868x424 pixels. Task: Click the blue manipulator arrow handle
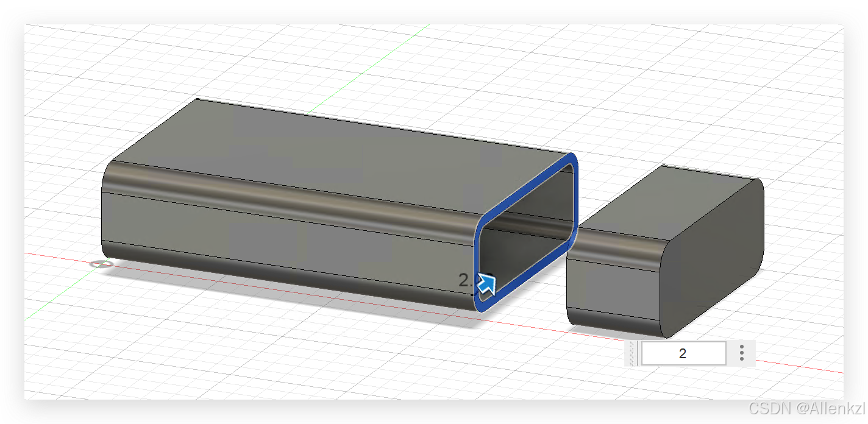(486, 284)
